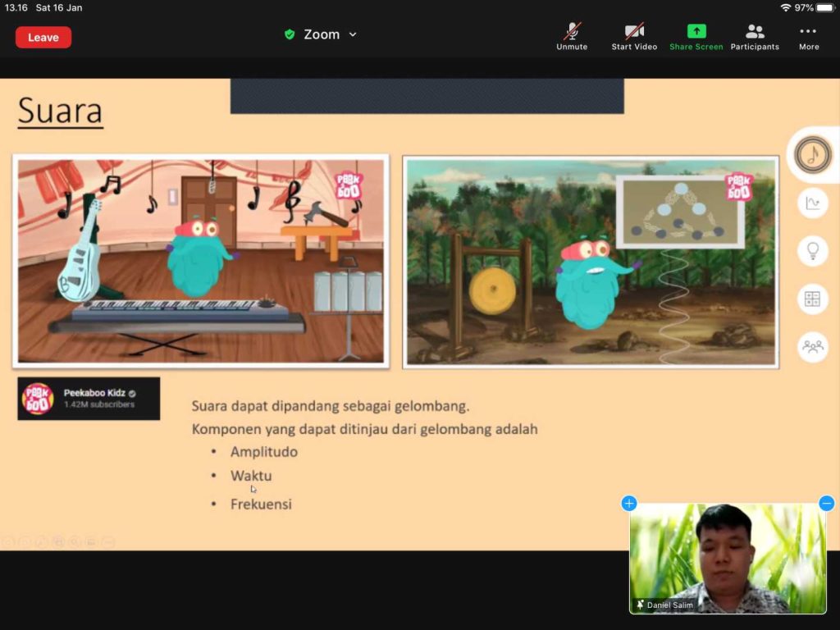Select the people group slide icon
The height and width of the screenshot is (630, 840).
[813, 346]
